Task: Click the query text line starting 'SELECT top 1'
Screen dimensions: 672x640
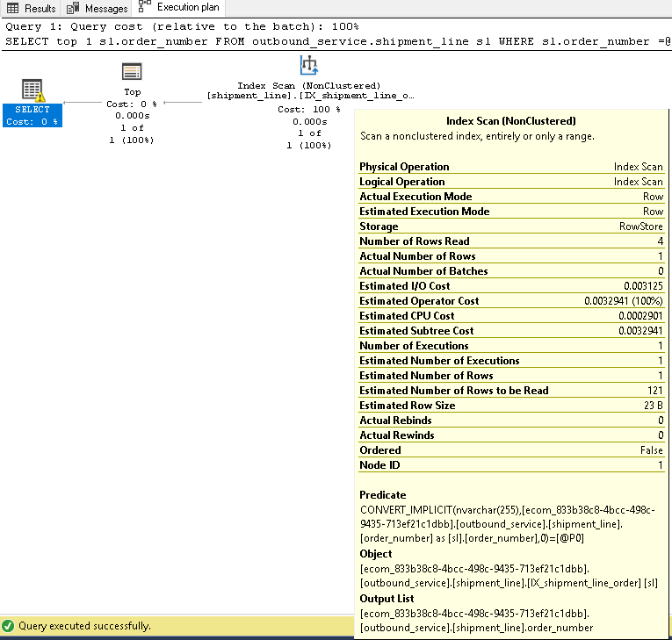Action: click(x=337, y=41)
